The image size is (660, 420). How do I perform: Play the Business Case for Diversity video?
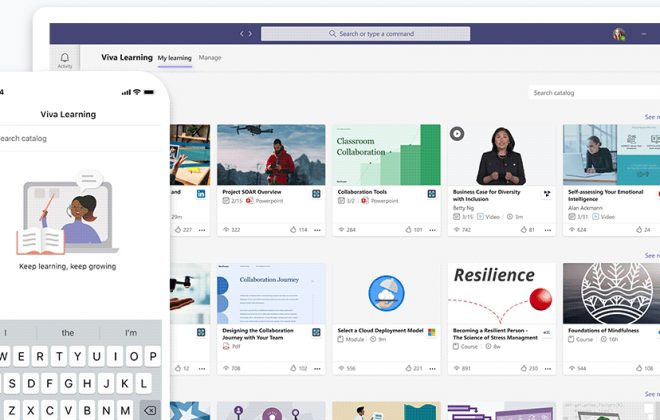tap(457, 134)
